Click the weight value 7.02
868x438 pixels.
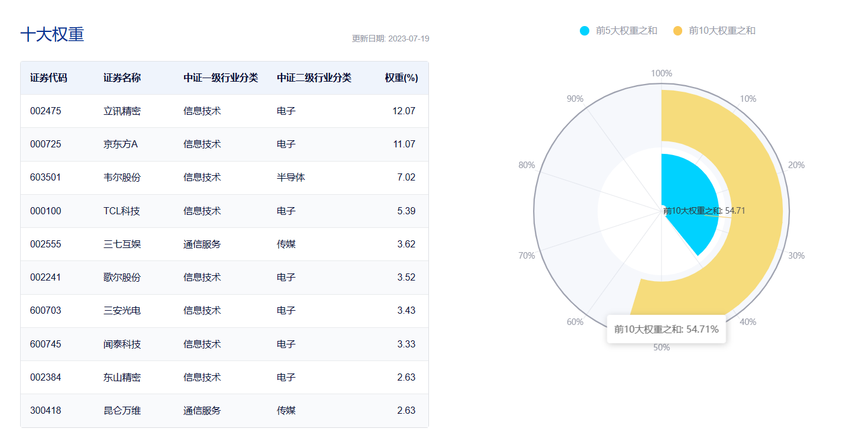click(x=406, y=178)
